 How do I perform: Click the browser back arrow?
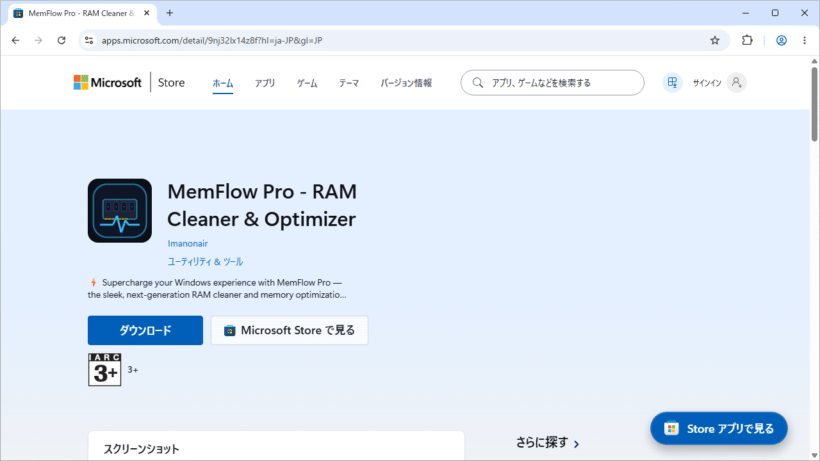(x=16, y=40)
